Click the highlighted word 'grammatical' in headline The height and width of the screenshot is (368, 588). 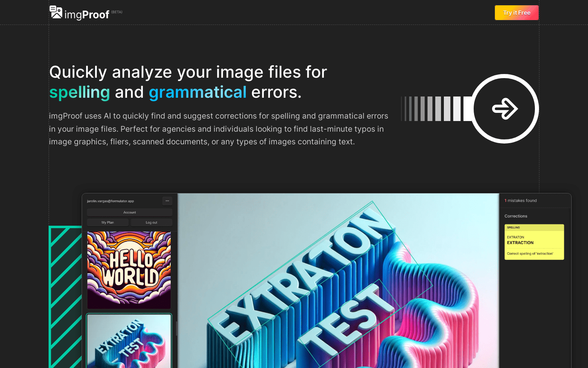click(x=198, y=92)
